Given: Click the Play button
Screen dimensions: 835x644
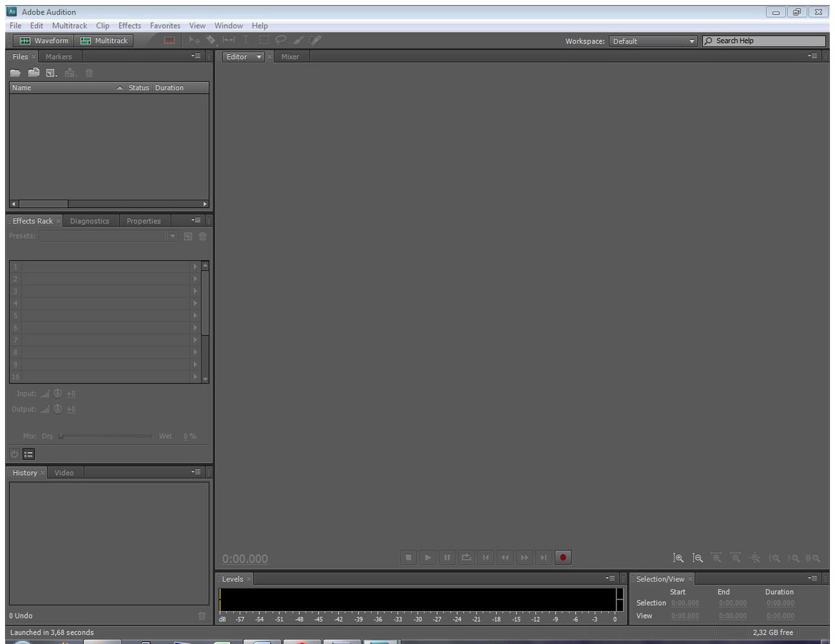Looking at the screenshot, I should tap(428, 558).
